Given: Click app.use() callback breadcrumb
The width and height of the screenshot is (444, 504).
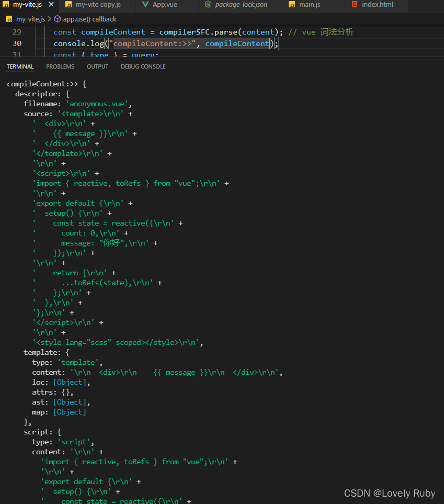Looking at the screenshot, I should pos(89,19).
